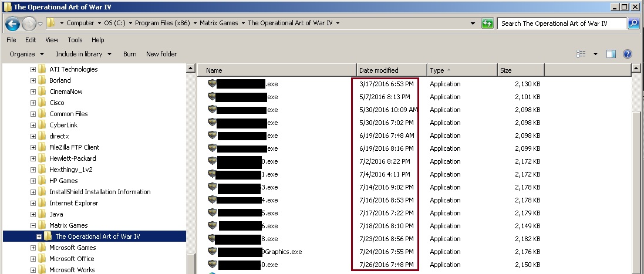Click the Back navigation arrow

[x=12, y=24]
